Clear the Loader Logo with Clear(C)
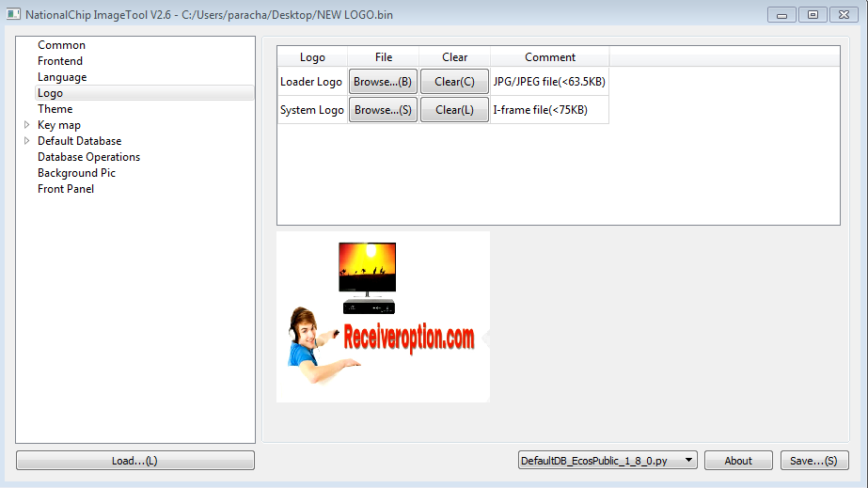Viewport: 868px width, 488px height. [x=454, y=81]
